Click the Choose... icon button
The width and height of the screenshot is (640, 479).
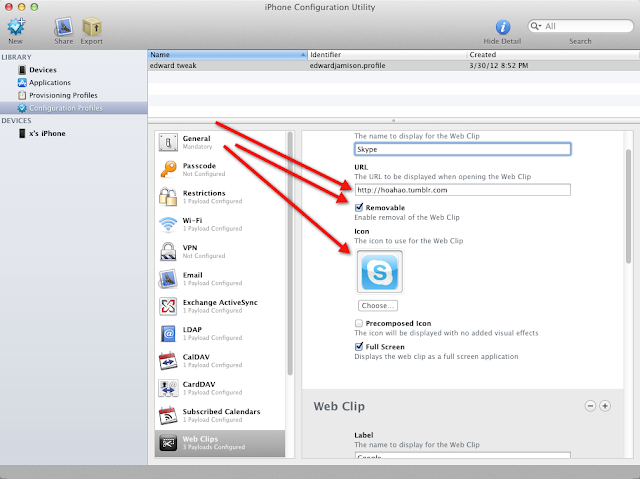coord(378,306)
